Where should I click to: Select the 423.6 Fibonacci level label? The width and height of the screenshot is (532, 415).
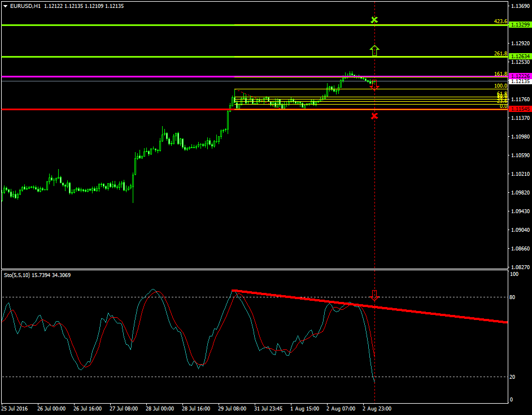point(500,21)
